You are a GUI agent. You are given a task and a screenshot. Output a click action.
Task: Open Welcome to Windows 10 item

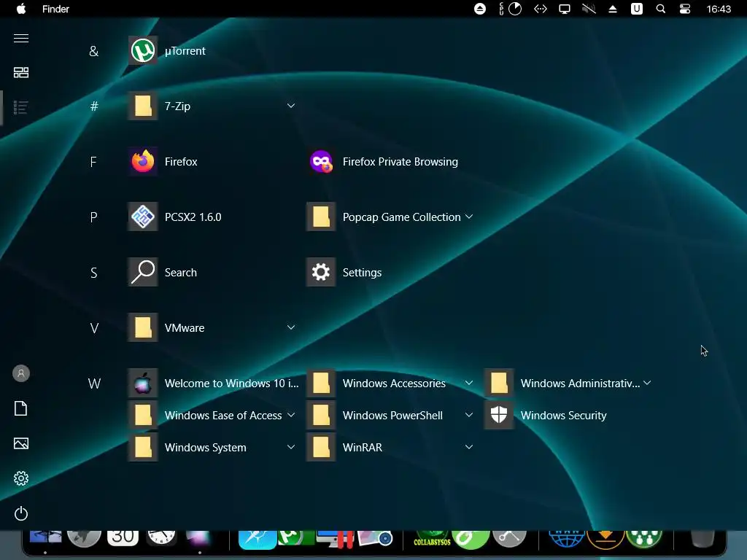[x=214, y=384]
